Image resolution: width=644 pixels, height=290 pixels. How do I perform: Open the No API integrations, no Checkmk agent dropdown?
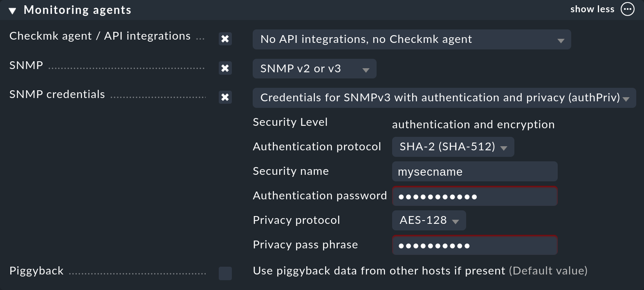[x=412, y=39]
